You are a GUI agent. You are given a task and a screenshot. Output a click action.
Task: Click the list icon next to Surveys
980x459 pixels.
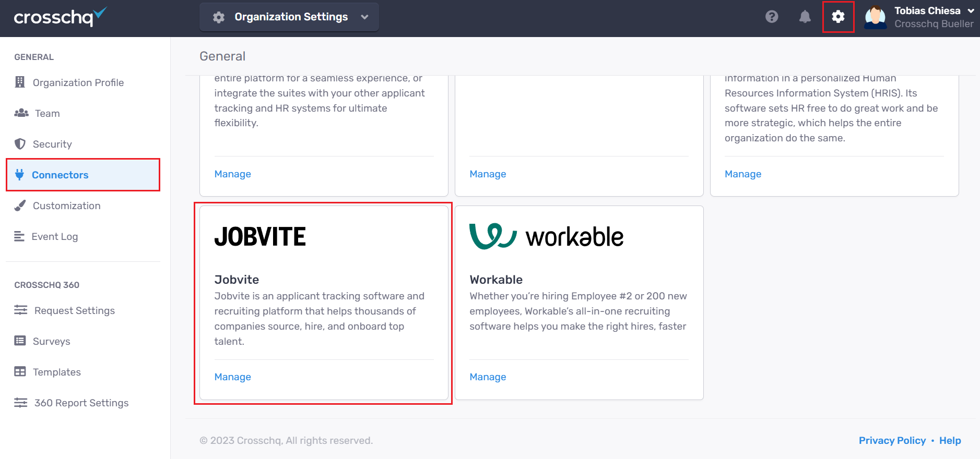point(20,341)
